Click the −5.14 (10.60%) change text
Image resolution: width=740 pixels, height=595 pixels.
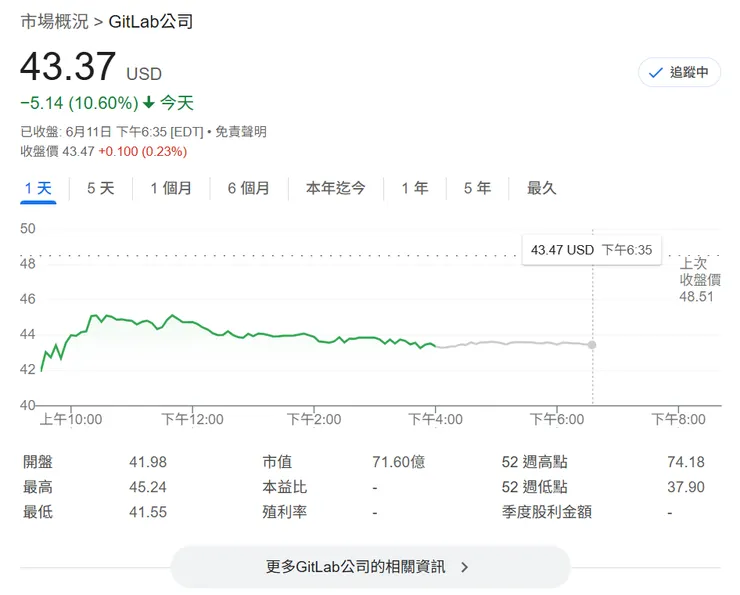click(x=79, y=103)
